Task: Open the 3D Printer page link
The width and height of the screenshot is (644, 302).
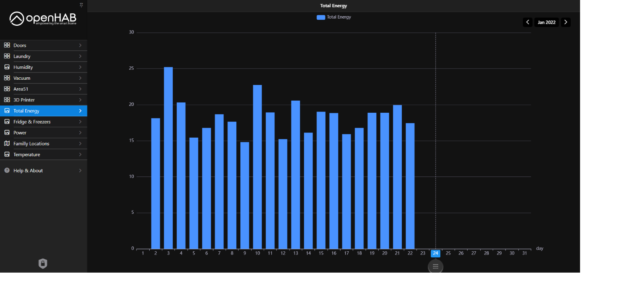Action: pos(43,99)
